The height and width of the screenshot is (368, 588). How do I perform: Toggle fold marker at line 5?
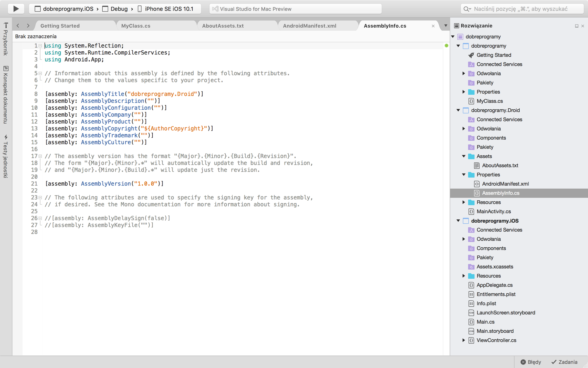(x=40, y=73)
